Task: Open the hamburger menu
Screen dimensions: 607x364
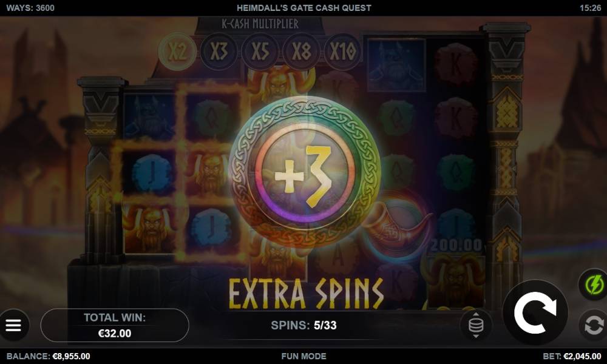Action: pyautogui.click(x=13, y=325)
